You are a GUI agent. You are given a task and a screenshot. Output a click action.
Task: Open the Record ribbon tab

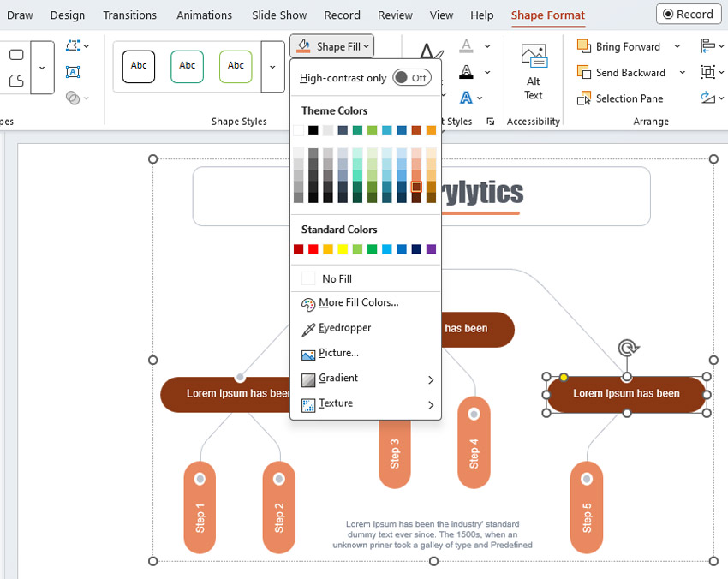click(x=342, y=15)
